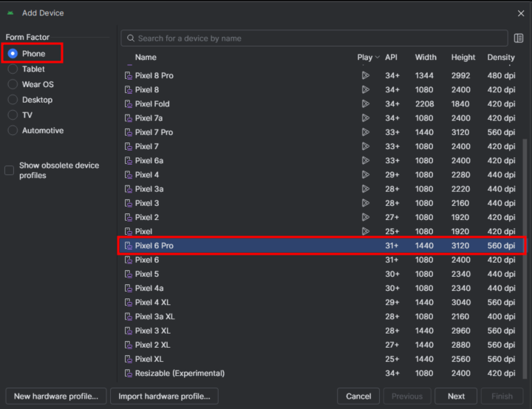Image resolution: width=532 pixels, height=409 pixels.
Task: Click the device icon beside Pixel 7a
Action: click(129, 118)
